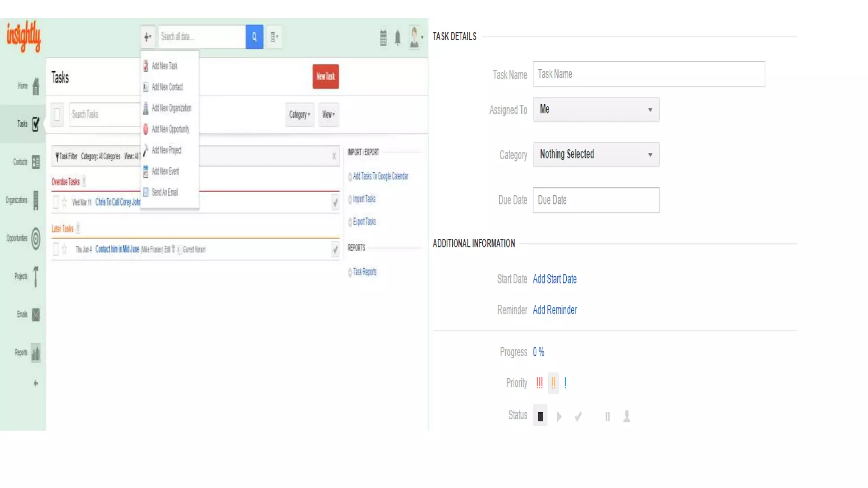Set status to In Progress play icon

[x=559, y=416]
